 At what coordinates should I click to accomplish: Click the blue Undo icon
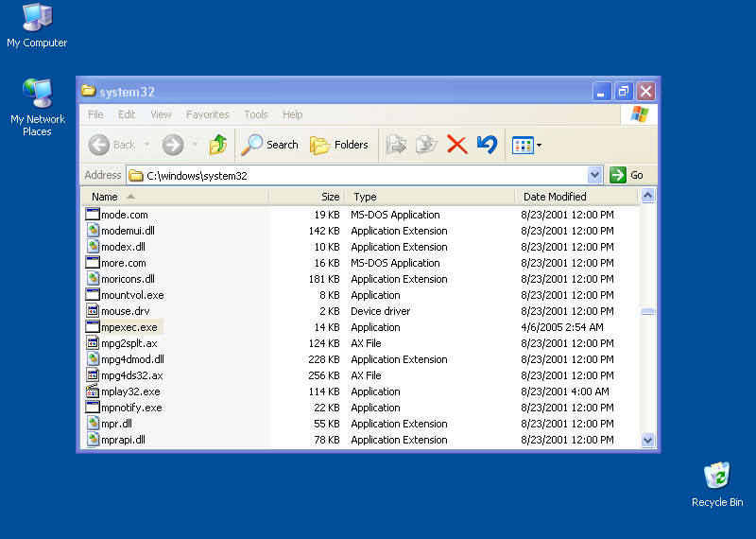pyautogui.click(x=487, y=145)
